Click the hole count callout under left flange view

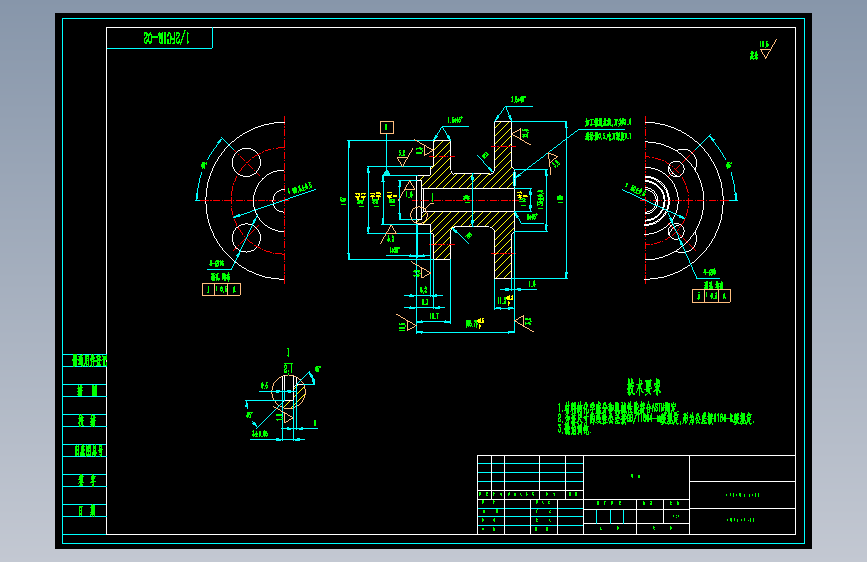coord(216,264)
